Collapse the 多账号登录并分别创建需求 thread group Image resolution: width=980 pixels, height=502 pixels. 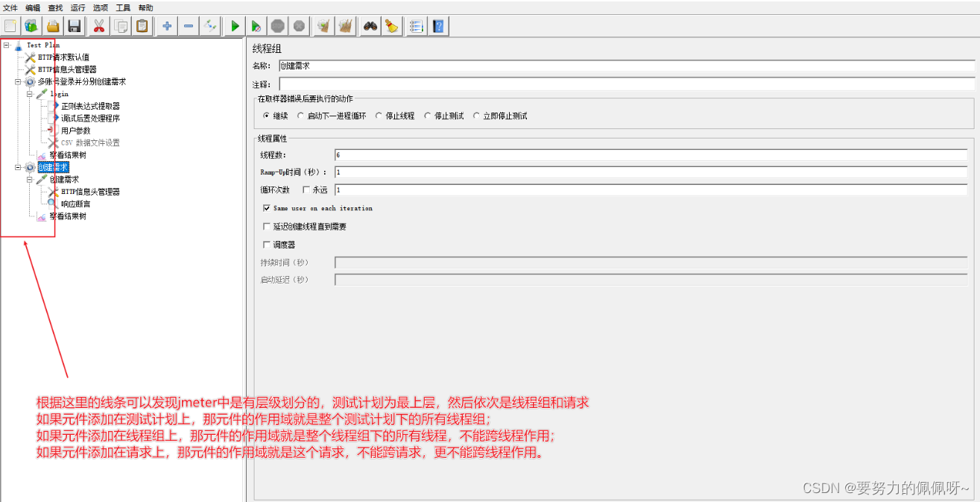coord(17,81)
